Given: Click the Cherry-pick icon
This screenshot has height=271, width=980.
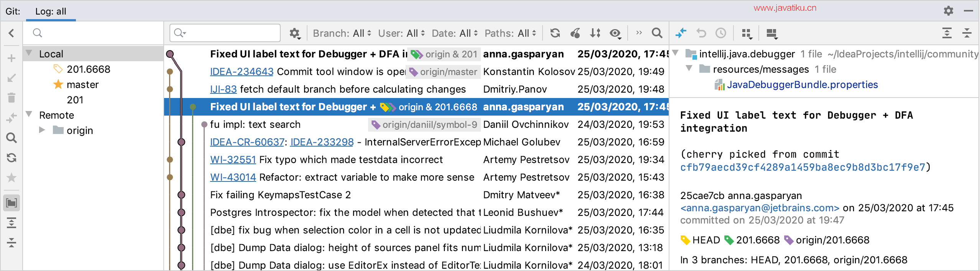Looking at the screenshot, I should click(x=575, y=33).
